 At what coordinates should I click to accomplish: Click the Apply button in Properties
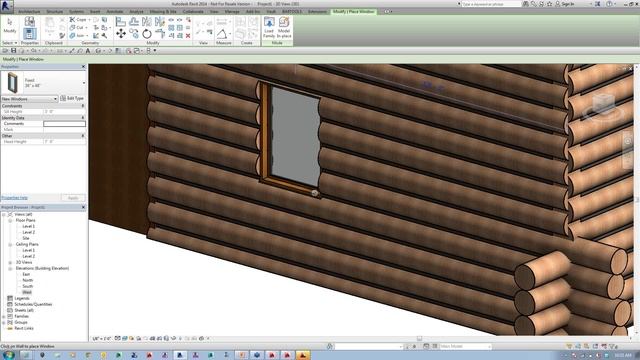pyautogui.click(x=73, y=198)
